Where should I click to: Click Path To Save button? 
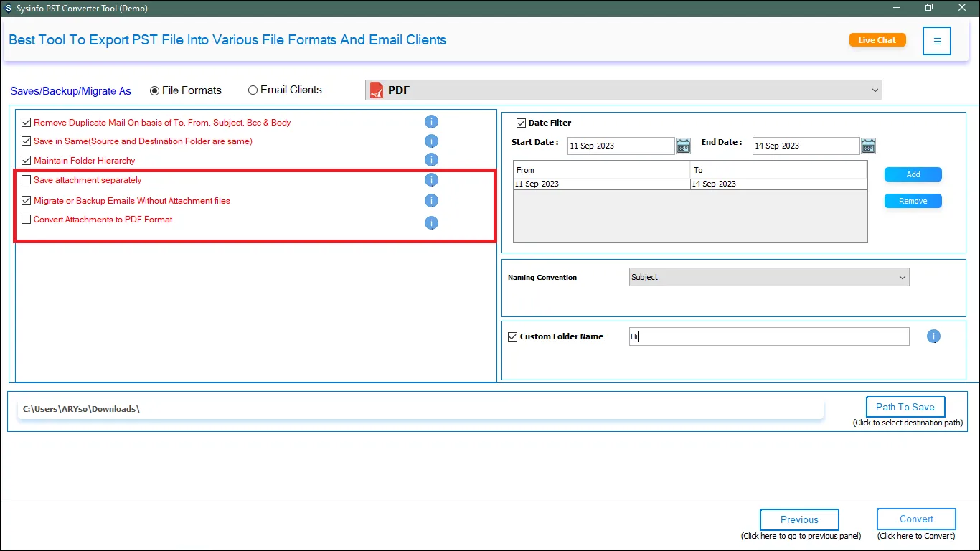pyautogui.click(x=905, y=407)
